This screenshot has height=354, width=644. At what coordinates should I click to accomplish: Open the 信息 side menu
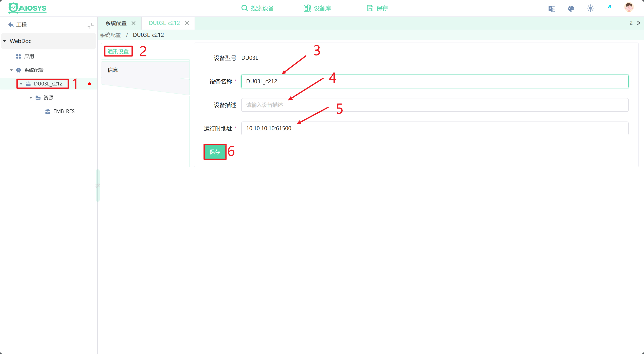145,70
